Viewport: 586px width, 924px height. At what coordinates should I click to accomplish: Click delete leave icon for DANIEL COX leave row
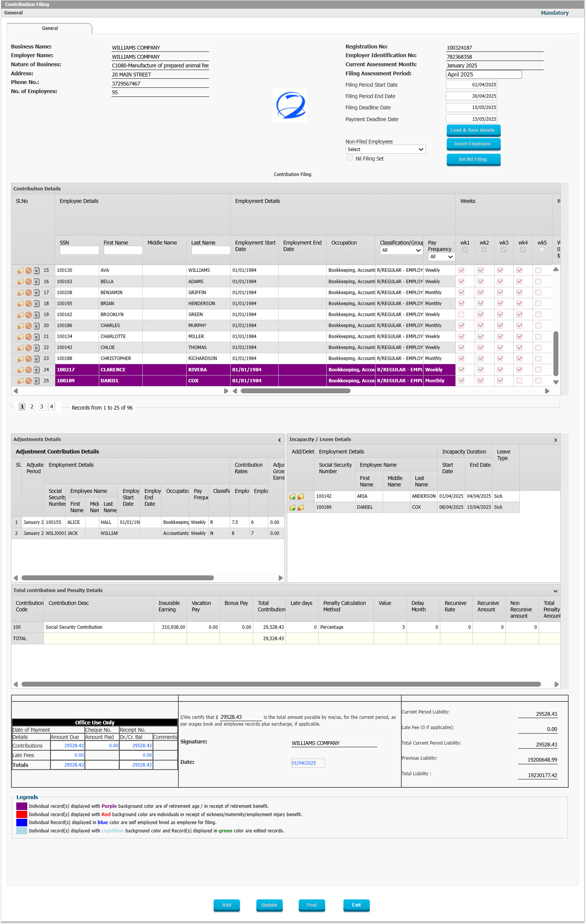301,508
